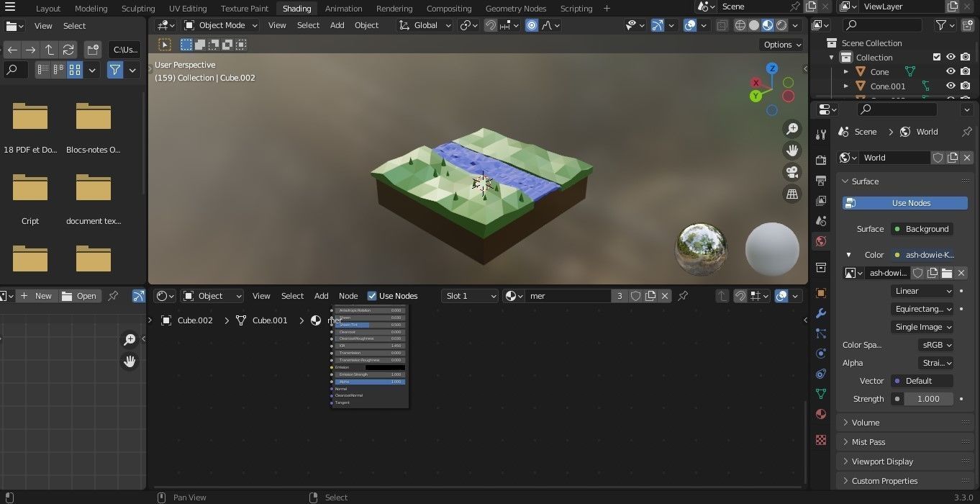Image resolution: width=980 pixels, height=504 pixels.
Task: Switch to the UV Editing workspace tab
Action: click(x=188, y=9)
